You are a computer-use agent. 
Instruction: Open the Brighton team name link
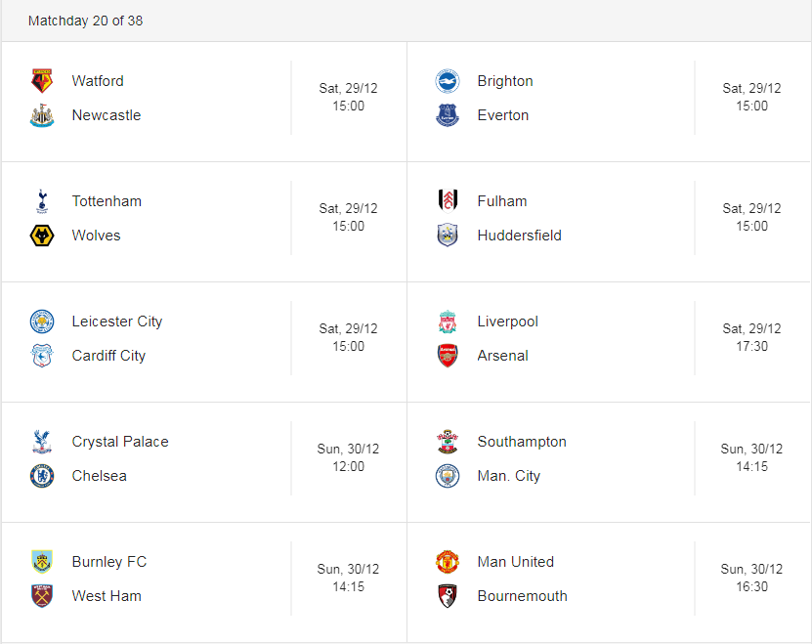505,81
